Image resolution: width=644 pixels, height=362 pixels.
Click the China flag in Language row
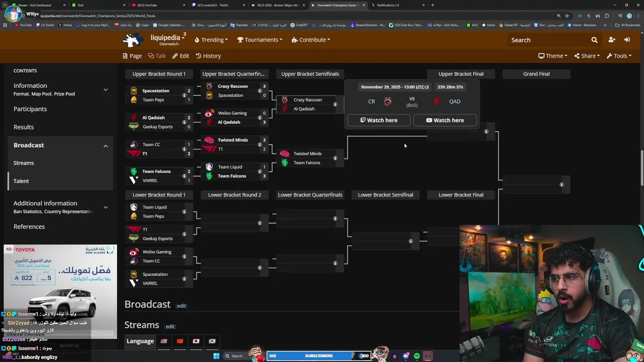[180, 341]
